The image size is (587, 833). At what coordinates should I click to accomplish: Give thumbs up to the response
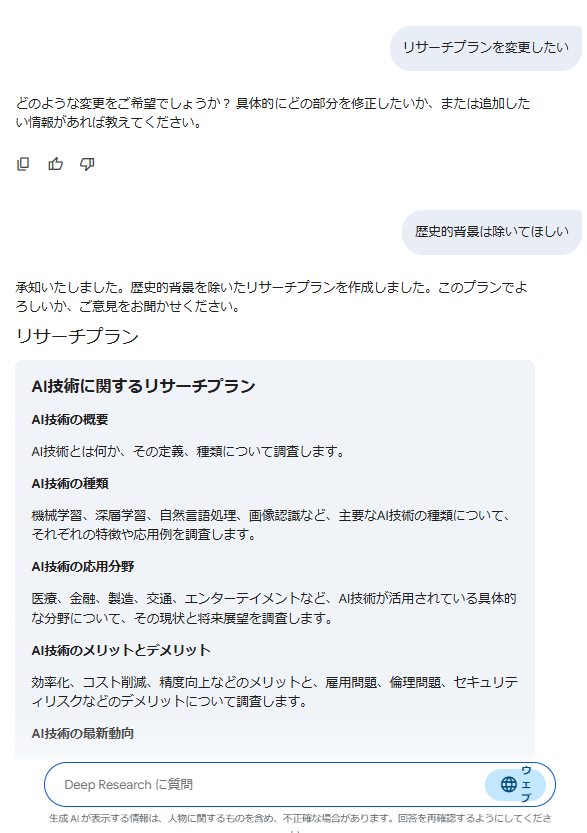[x=55, y=164]
